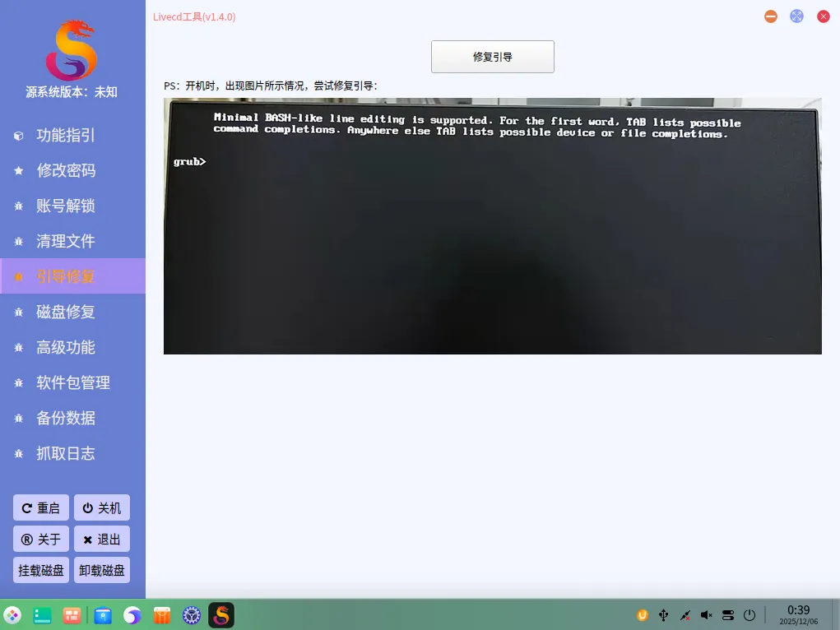Viewport: 840px width, 630px height.
Task: Click the grub error screenshot image
Action: coord(492,226)
